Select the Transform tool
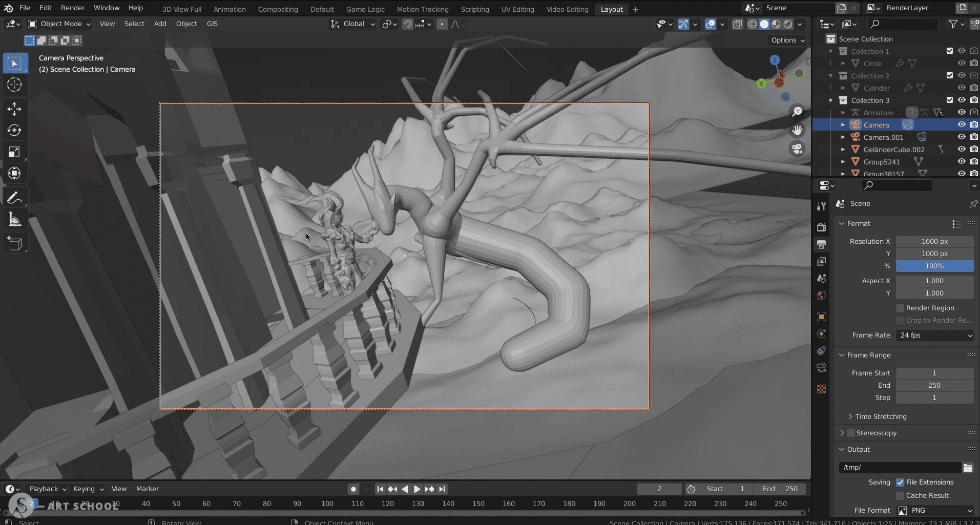The height and width of the screenshot is (525, 980). 14,173
